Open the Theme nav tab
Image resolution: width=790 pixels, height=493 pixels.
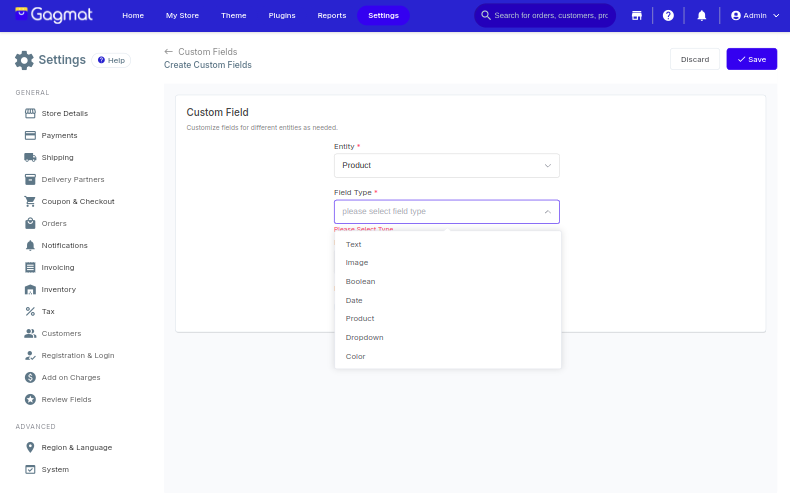click(234, 16)
